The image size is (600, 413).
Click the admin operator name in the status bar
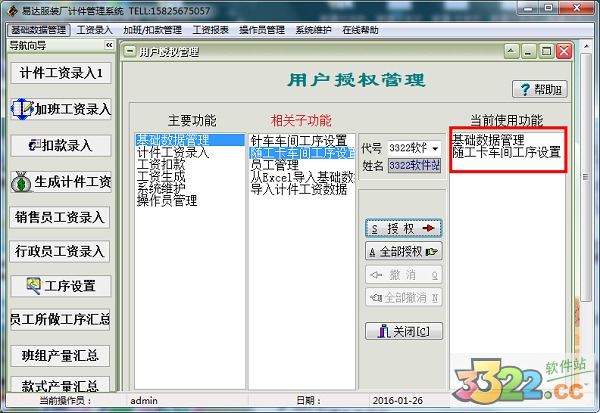(x=144, y=401)
